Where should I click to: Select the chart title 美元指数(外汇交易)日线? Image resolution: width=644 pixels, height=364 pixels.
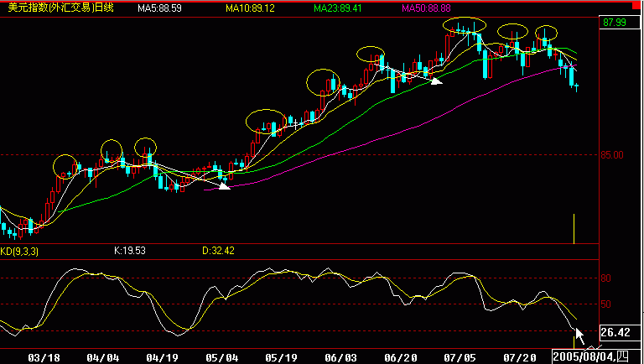pos(60,8)
